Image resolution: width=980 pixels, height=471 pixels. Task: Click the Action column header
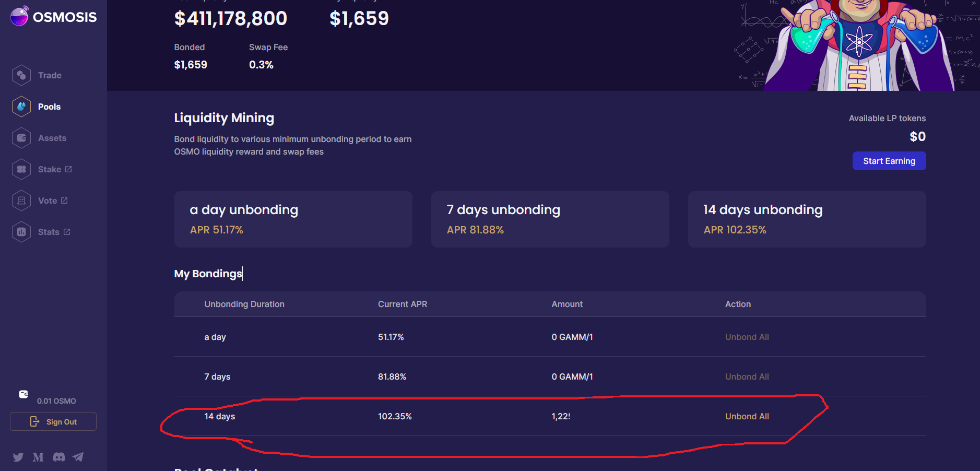coord(738,304)
